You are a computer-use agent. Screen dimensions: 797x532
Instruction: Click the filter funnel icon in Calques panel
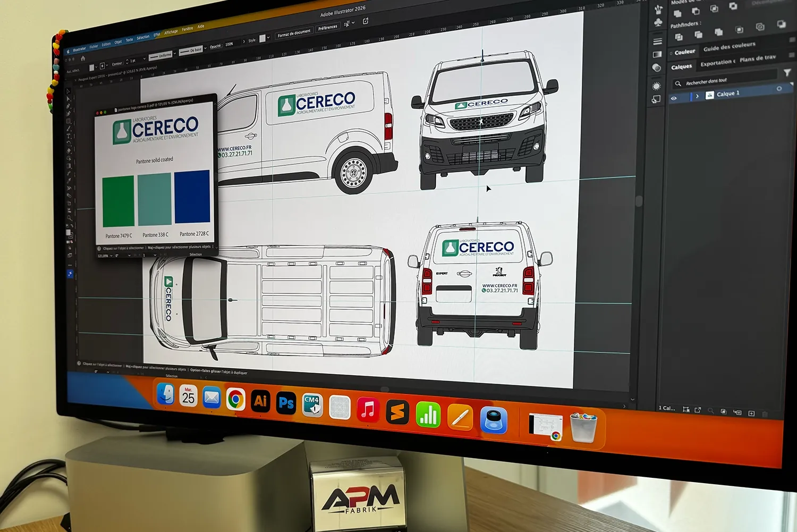[787, 73]
